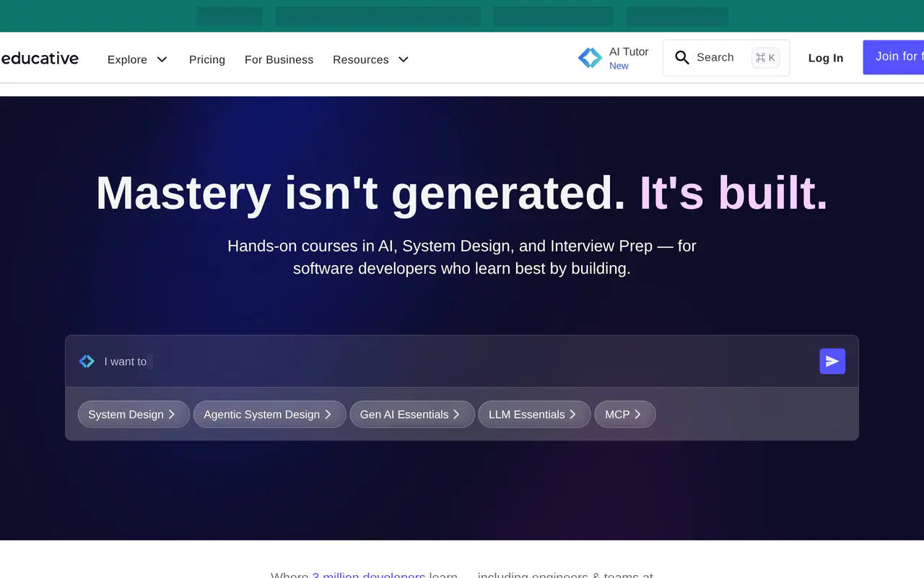Select the System Design chip
Screen dimensions: 924x578
[134, 414]
